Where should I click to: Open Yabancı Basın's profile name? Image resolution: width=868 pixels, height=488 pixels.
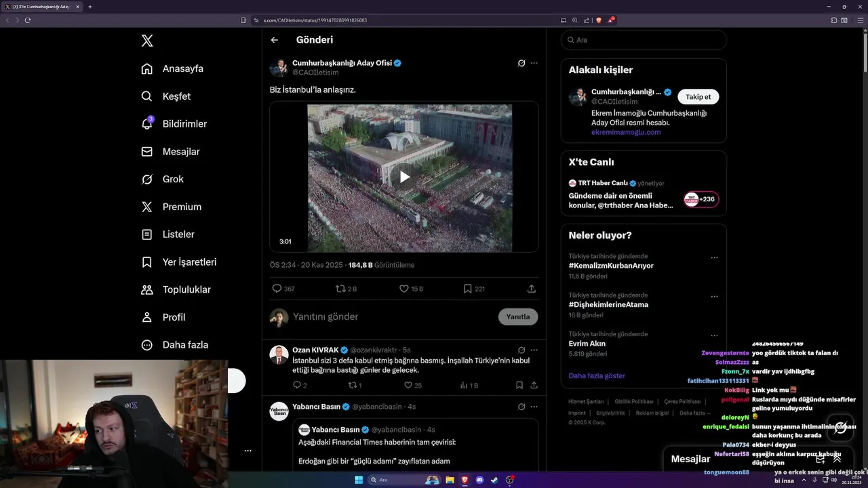tap(316, 407)
